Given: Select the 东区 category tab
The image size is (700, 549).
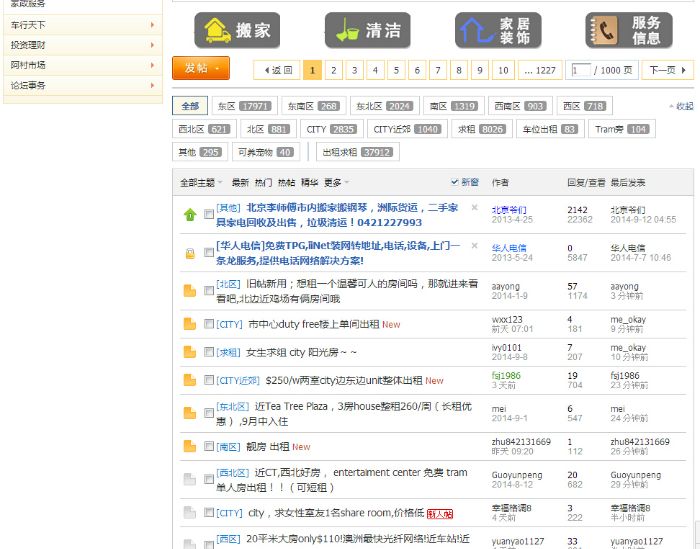Looking at the screenshot, I should (245, 106).
